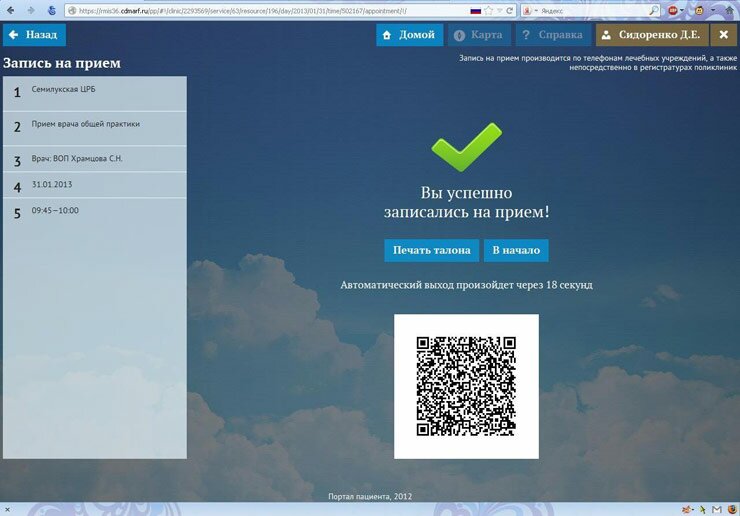Select step 2 Прием врача общей практики
Screen dimensions: 740x516
pyautogui.click(x=95, y=128)
